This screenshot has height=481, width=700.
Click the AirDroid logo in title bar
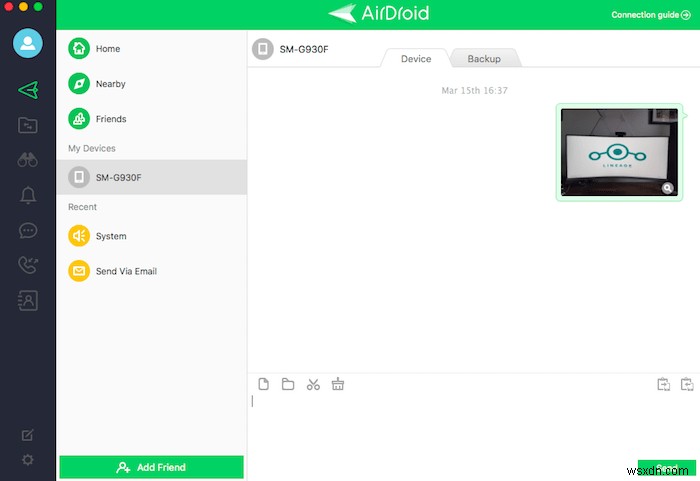(379, 13)
